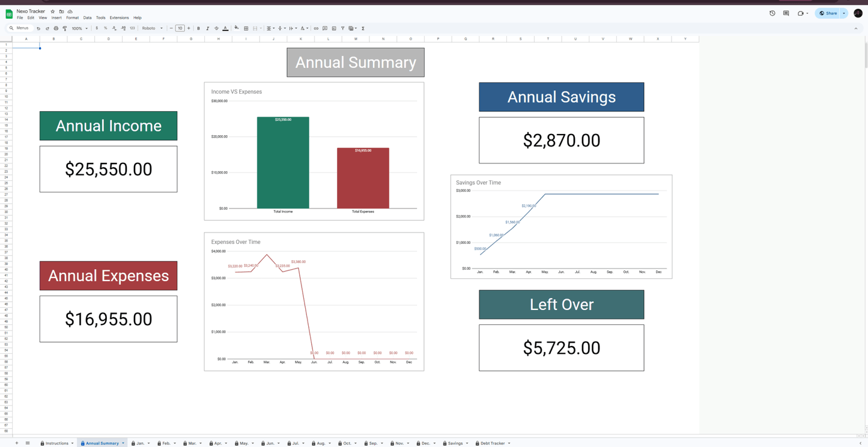Insert a chart
The image size is (868, 447).
click(334, 28)
